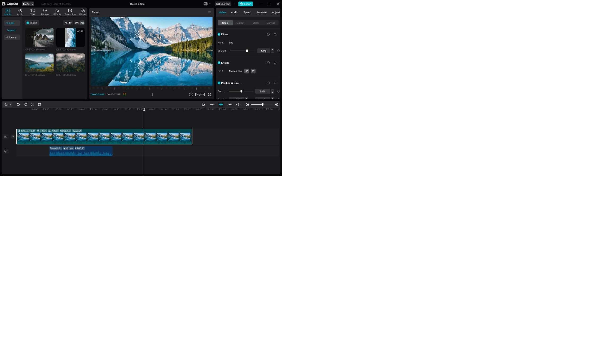Select the Cutout sub-tab

[x=240, y=23]
